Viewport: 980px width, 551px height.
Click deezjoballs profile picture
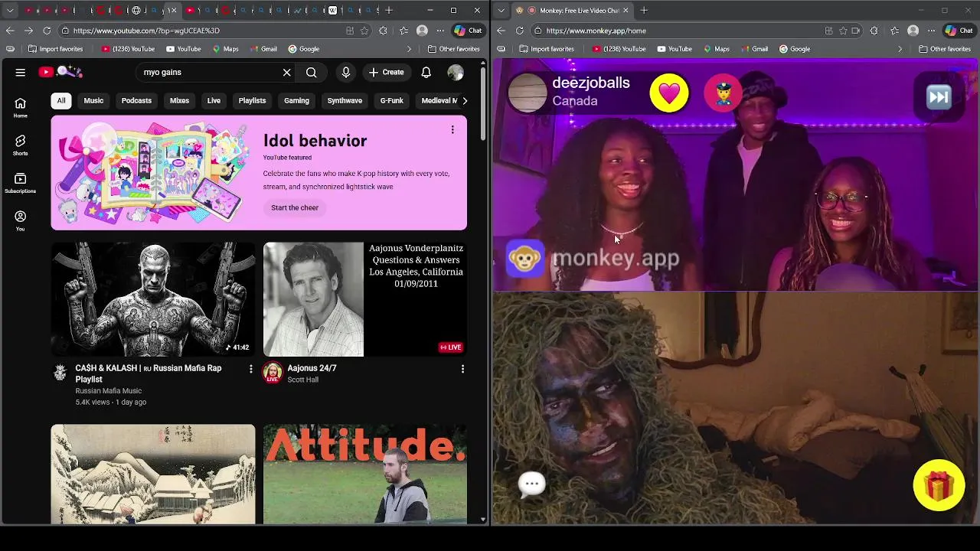click(528, 93)
